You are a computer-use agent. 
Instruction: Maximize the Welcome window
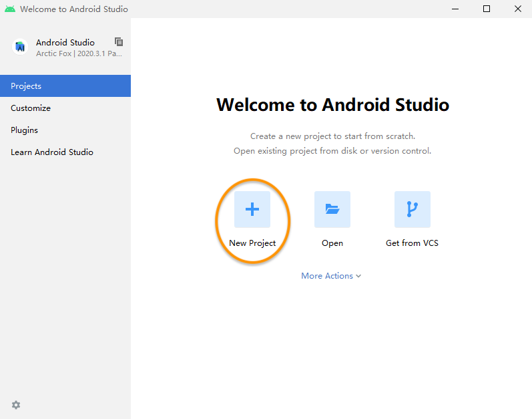(x=487, y=9)
